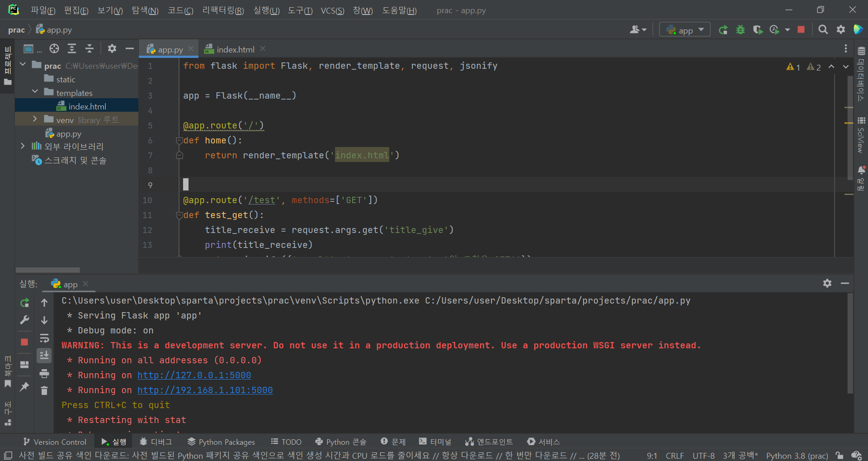Select opened file locate target icon

[x=54, y=48]
